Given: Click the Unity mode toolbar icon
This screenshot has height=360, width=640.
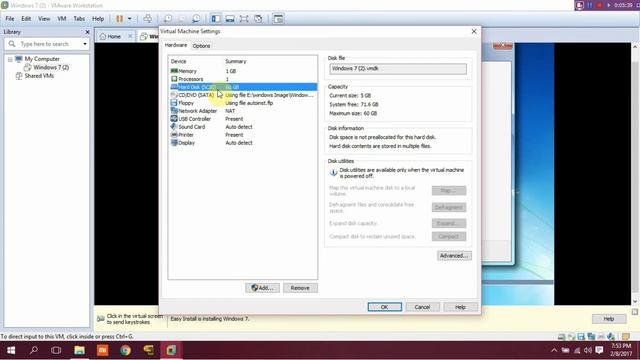Looking at the screenshot, I should tap(258, 19).
